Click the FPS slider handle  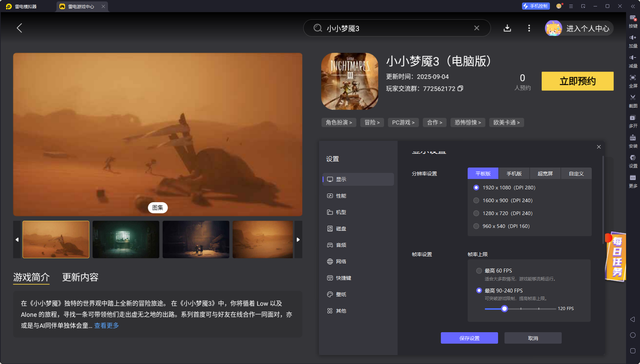click(x=504, y=309)
